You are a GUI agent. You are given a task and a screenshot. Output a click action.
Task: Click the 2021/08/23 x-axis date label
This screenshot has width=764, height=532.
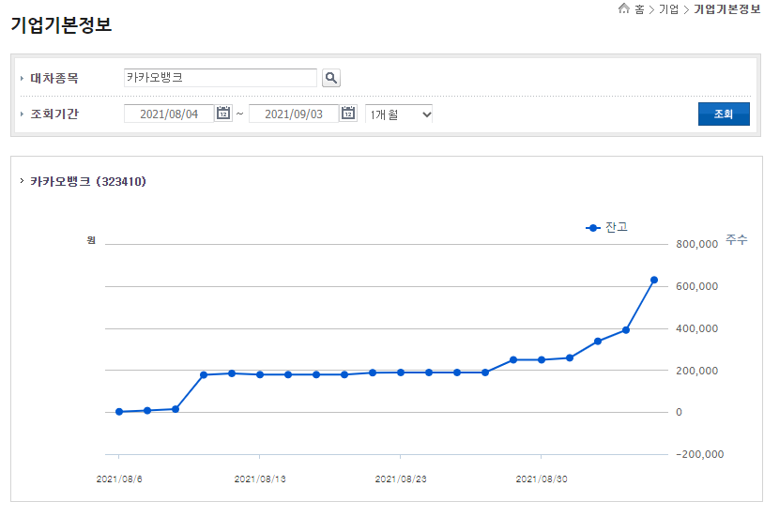tap(401, 479)
